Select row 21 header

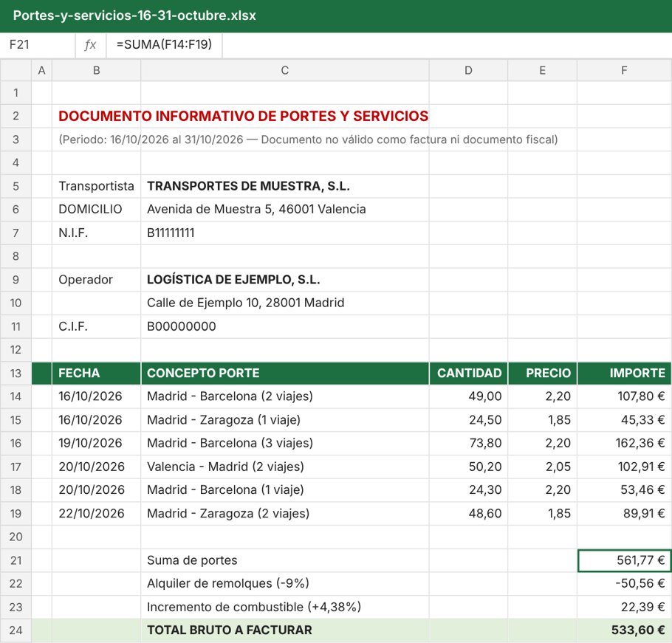pos(16,560)
